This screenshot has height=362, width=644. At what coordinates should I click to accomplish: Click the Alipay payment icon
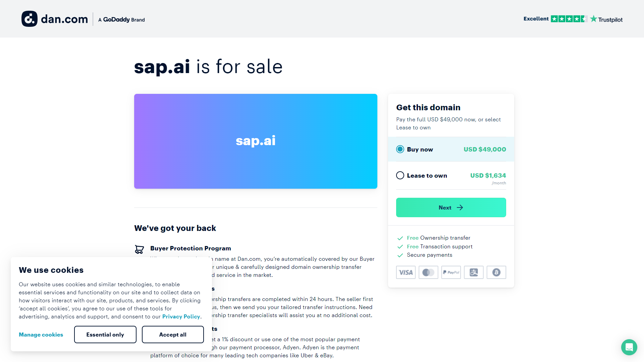pyautogui.click(x=474, y=272)
